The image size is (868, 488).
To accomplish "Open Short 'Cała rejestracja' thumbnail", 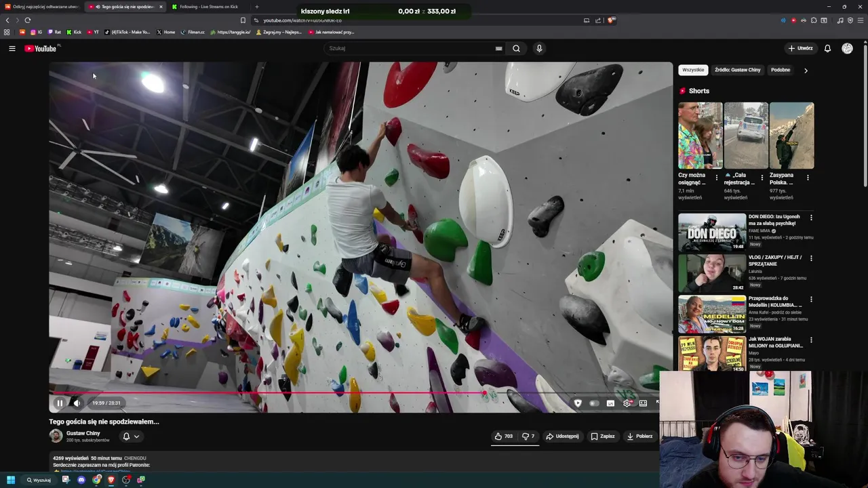I will (746, 136).
